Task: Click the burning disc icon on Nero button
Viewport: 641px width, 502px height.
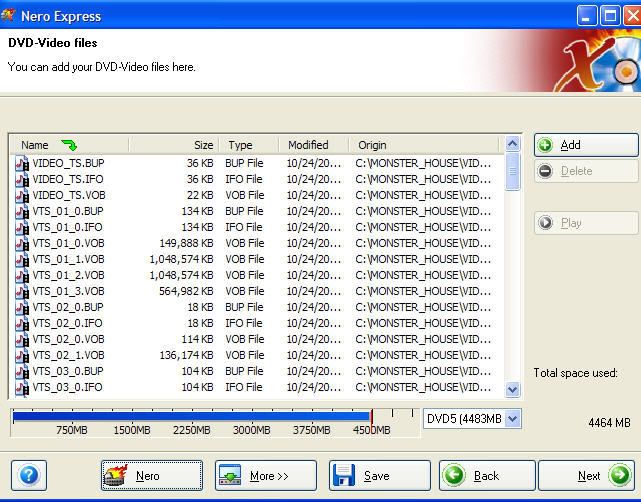Action: [116, 475]
